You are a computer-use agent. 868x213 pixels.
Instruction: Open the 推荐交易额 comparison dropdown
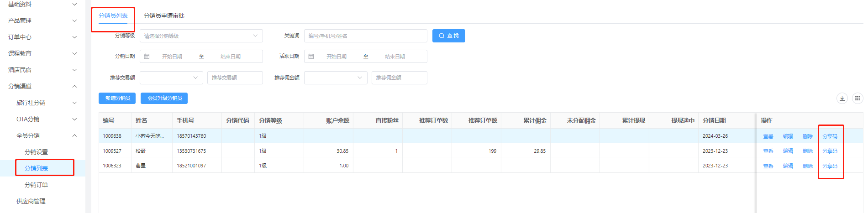171,78
